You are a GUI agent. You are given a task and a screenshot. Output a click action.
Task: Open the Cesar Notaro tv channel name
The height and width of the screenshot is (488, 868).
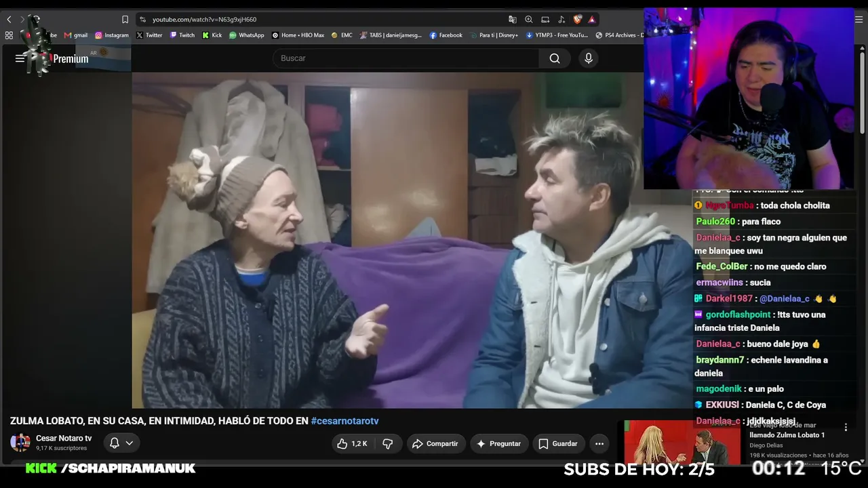point(64,439)
